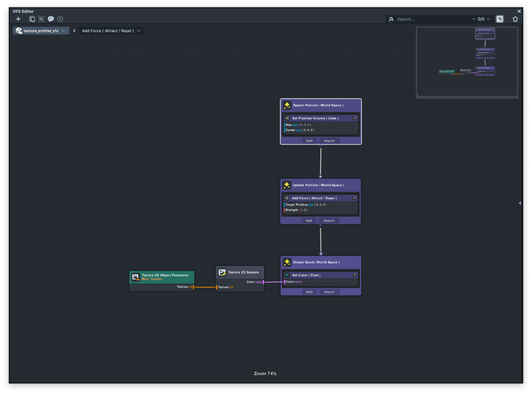Click the home reset view icon

515,19
